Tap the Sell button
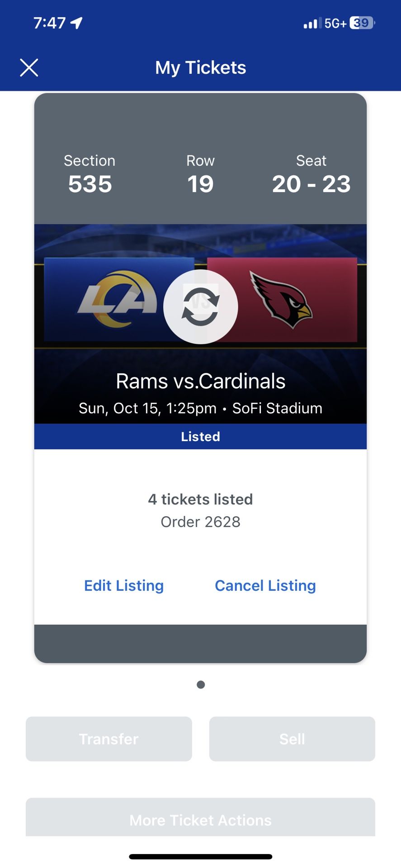The height and width of the screenshot is (868, 401). click(292, 739)
